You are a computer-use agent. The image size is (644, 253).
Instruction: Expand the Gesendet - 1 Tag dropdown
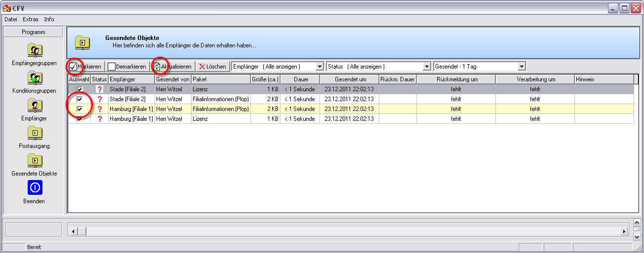[x=522, y=67]
